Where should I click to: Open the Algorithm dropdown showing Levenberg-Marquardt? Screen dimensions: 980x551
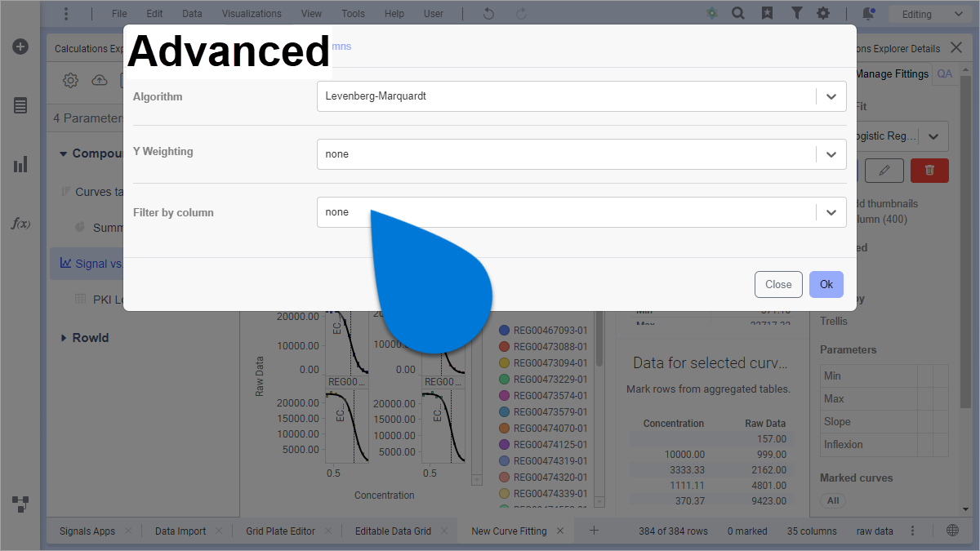click(581, 96)
